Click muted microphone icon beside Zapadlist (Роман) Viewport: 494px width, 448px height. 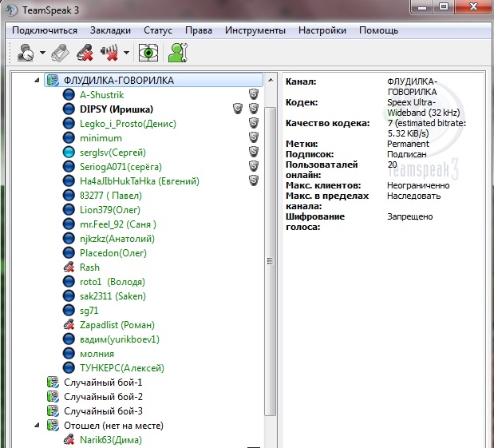69,325
